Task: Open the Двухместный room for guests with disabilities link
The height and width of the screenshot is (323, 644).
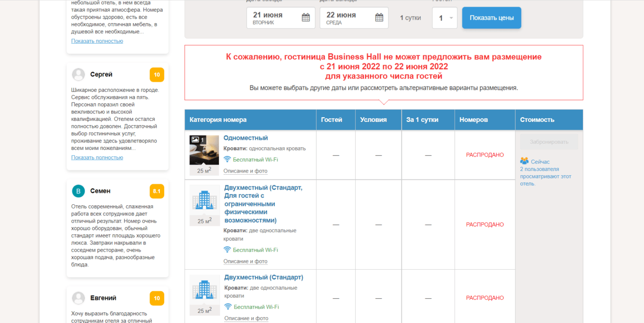Action: click(x=263, y=204)
